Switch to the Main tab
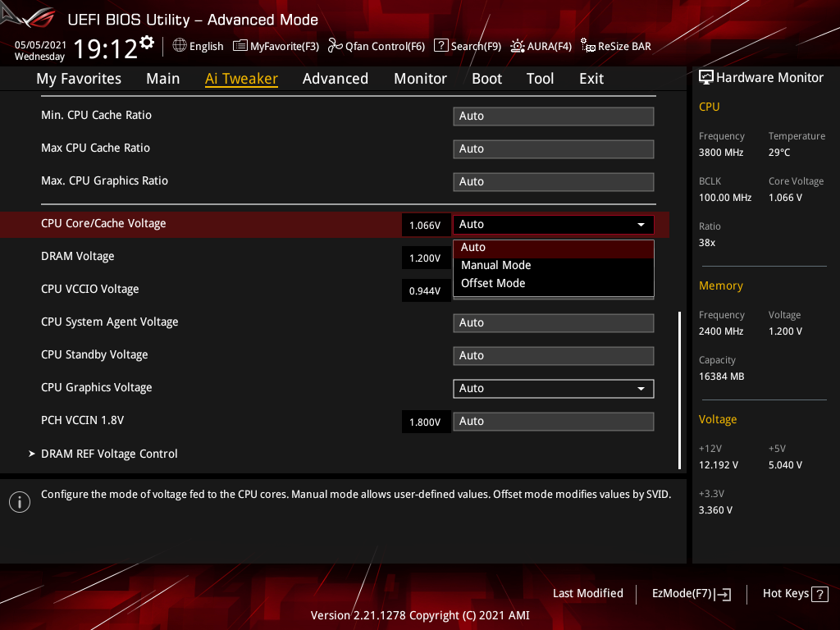Image resolution: width=840 pixels, height=630 pixels. pyautogui.click(x=163, y=79)
